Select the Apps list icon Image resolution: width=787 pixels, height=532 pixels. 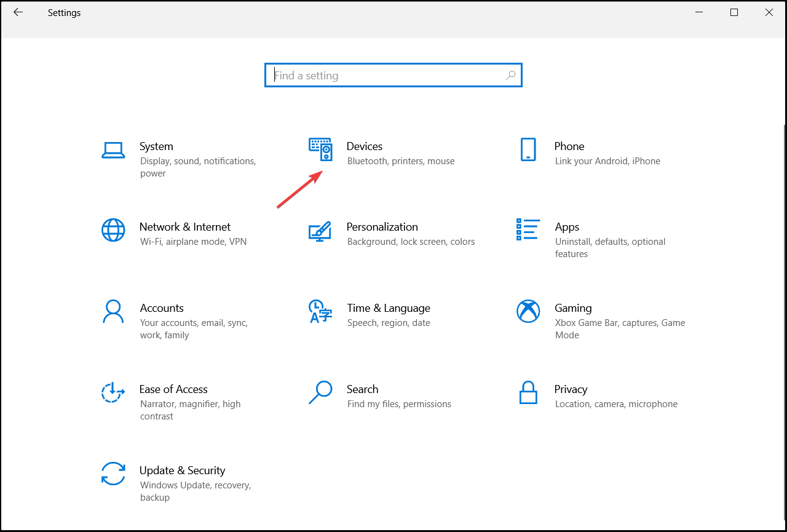(x=528, y=229)
